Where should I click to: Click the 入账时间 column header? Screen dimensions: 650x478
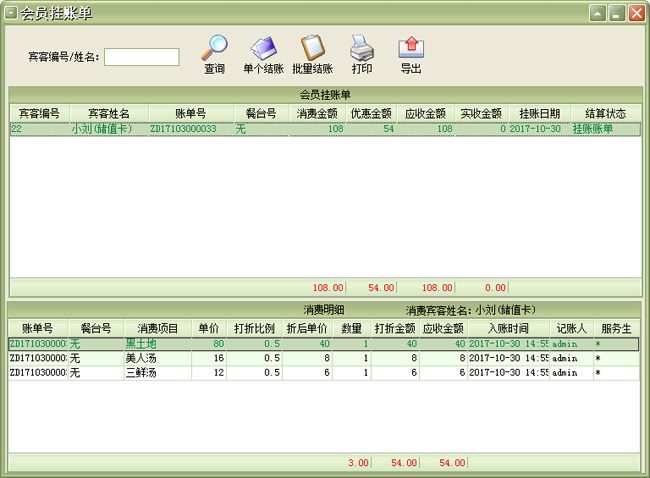(508, 328)
